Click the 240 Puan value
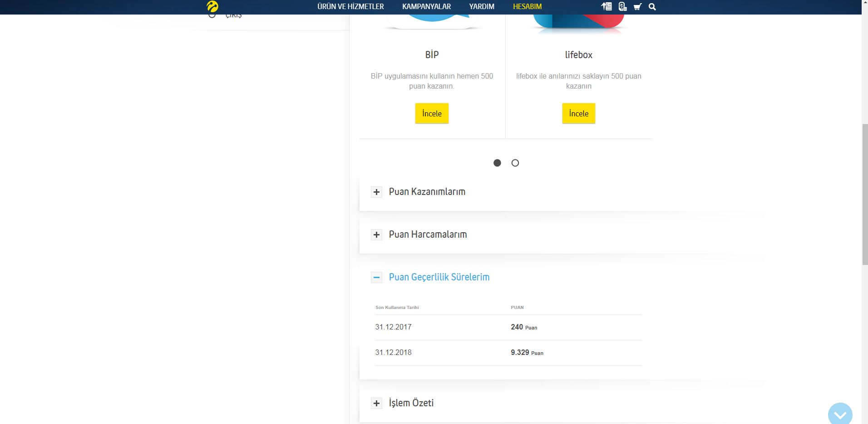 click(524, 327)
